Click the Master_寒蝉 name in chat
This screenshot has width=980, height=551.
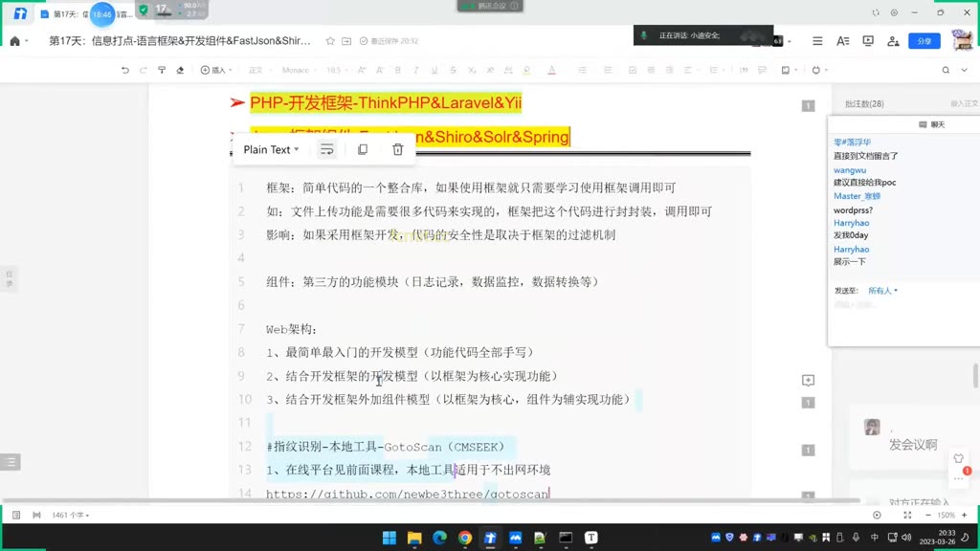point(857,196)
